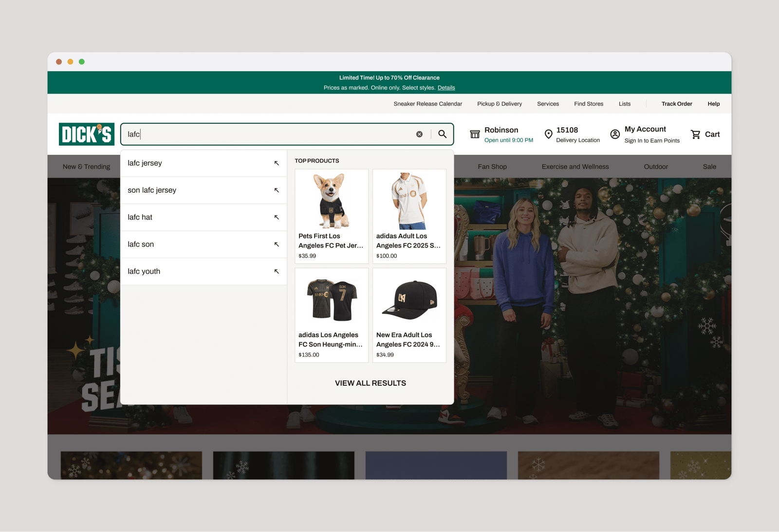Open the clearance Details link
Viewport: 779px width, 532px height.
(x=446, y=88)
